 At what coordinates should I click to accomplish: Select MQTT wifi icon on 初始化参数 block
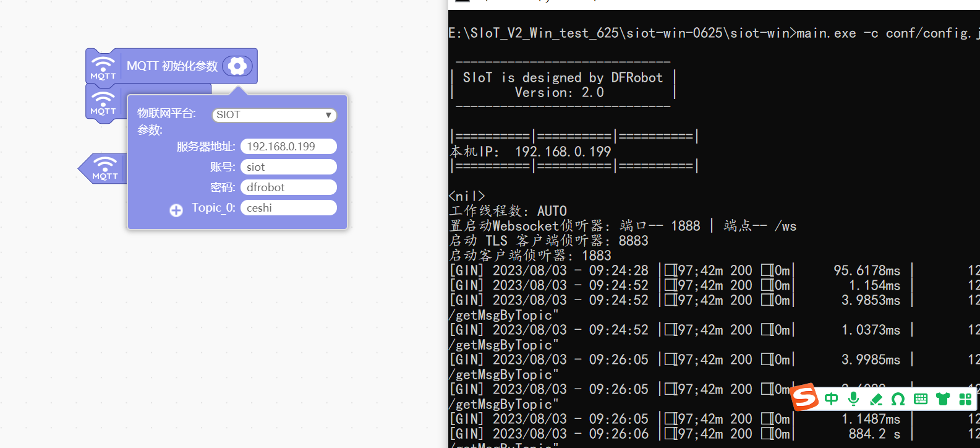click(x=103, y=67)
